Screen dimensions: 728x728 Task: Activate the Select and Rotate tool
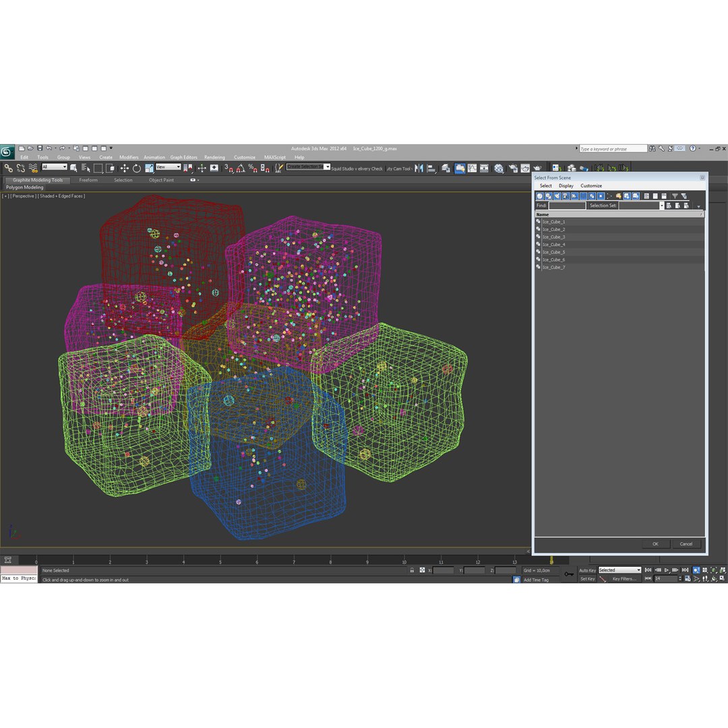pos(136,168)
